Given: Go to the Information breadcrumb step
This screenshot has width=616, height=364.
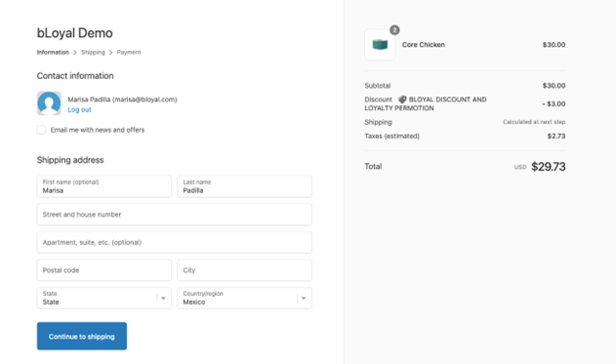Looking at the screenshot, I should point(53,53).
